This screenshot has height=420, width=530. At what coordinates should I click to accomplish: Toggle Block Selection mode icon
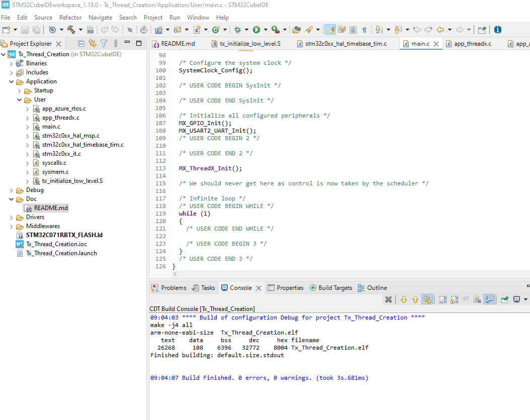(353, 30)
